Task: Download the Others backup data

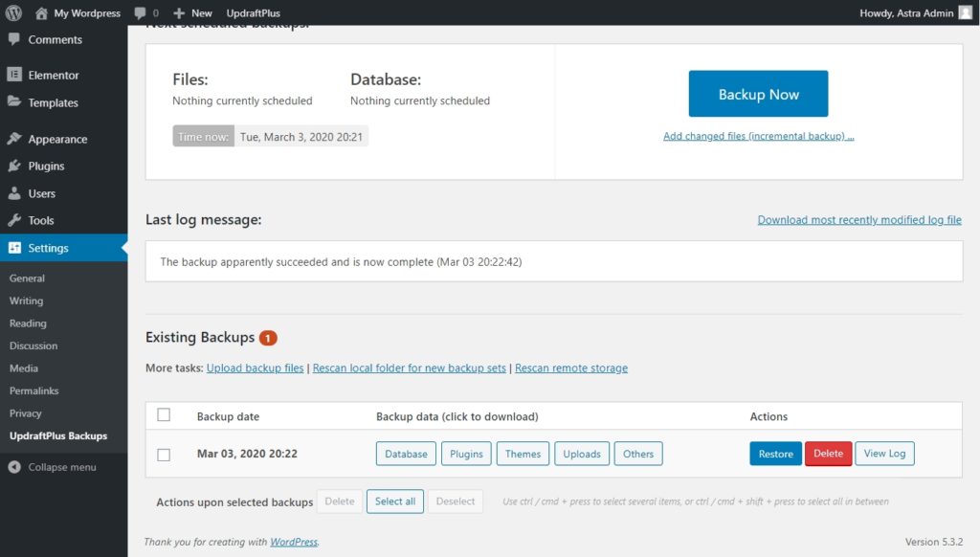Action: [x=638, y=454]
